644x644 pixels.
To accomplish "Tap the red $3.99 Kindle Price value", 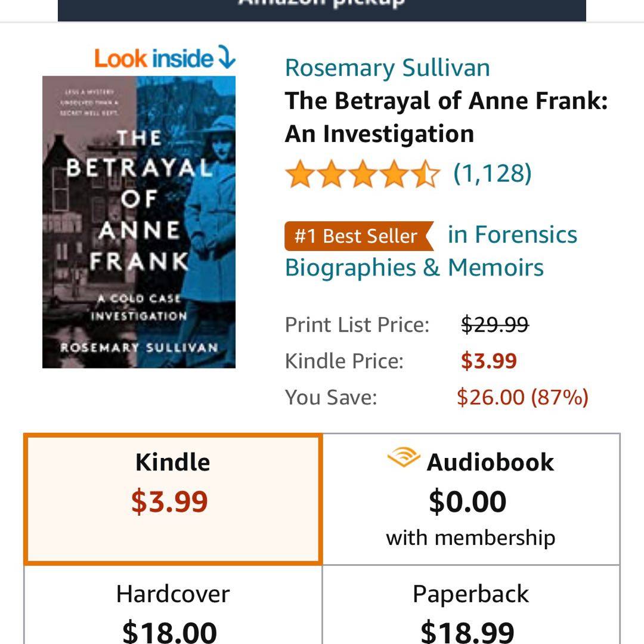I will click(489, 361).
